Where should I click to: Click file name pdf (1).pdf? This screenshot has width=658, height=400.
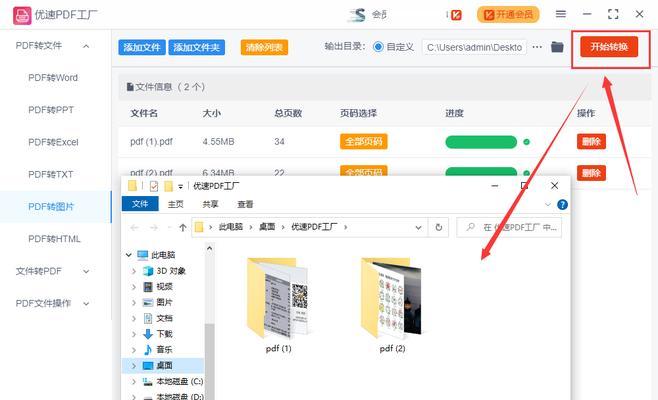coord(151,142)
